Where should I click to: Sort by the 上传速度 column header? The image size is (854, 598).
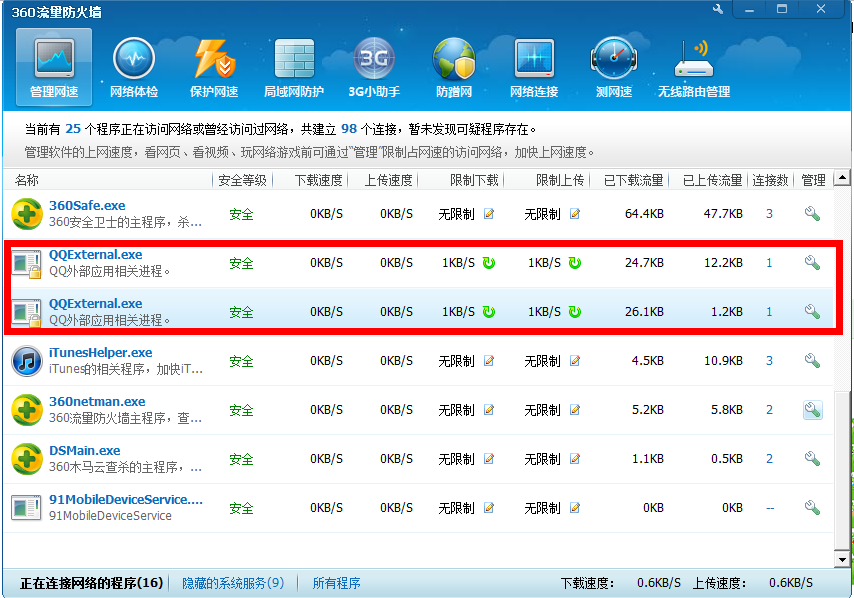click(x=388, y=180)
